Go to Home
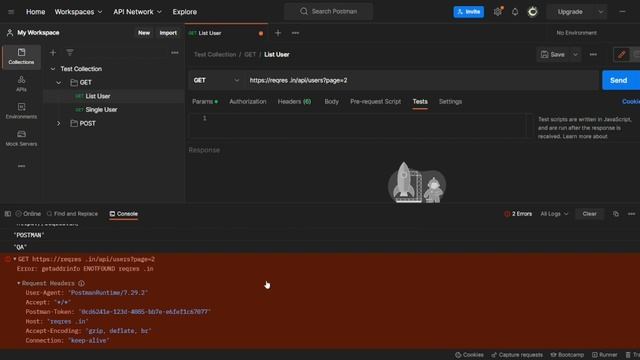The width and height of the screenshot is (640, 360). (x=36, y=12)
